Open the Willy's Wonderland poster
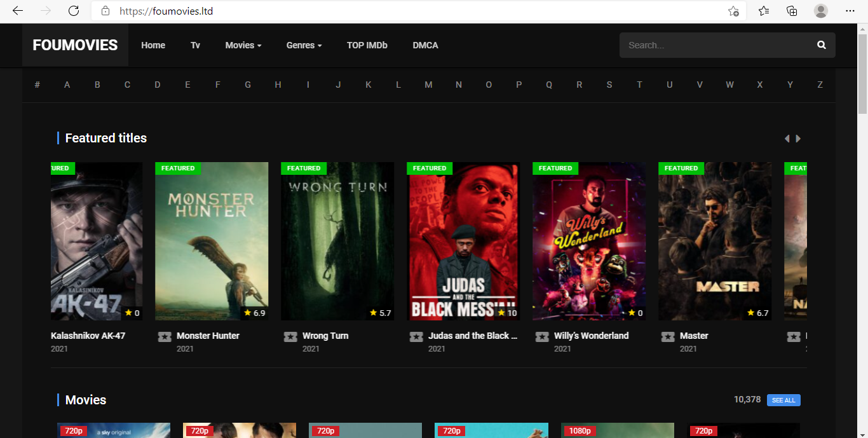This screenshot has height=438, width=868. click(x=589, y=241)
